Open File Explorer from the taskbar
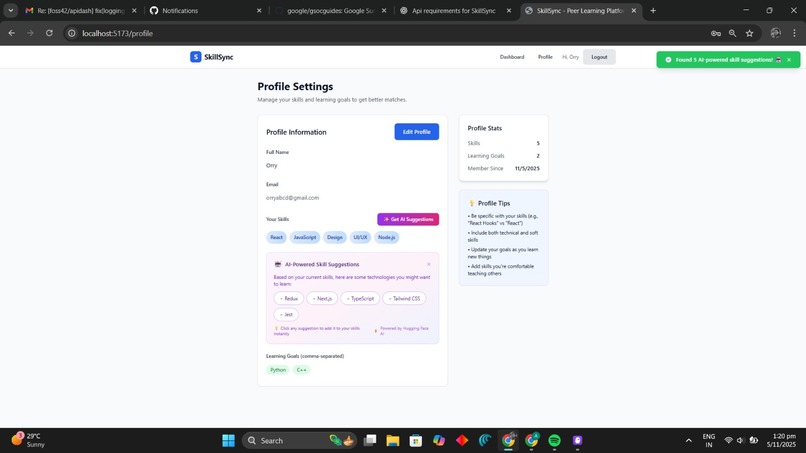The height and width of the screenshot is (453, 806). point(393,440)
